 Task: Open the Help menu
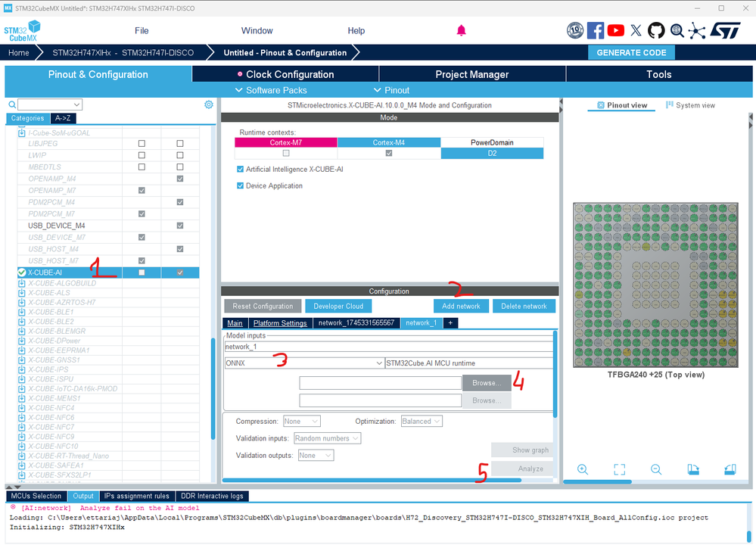pyautogui.click(x=356, y=30)
